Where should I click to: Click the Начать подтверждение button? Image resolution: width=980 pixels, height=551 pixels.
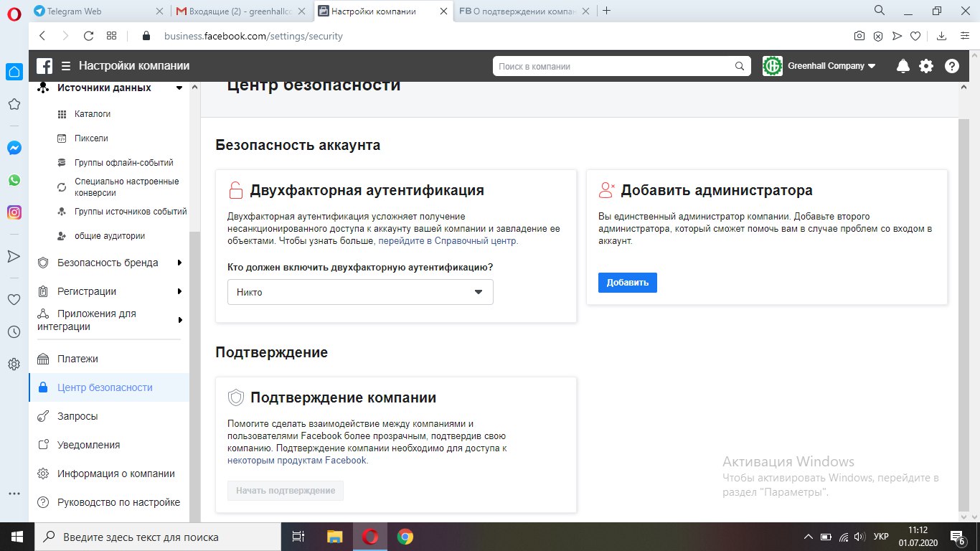(x=286, y=491)
